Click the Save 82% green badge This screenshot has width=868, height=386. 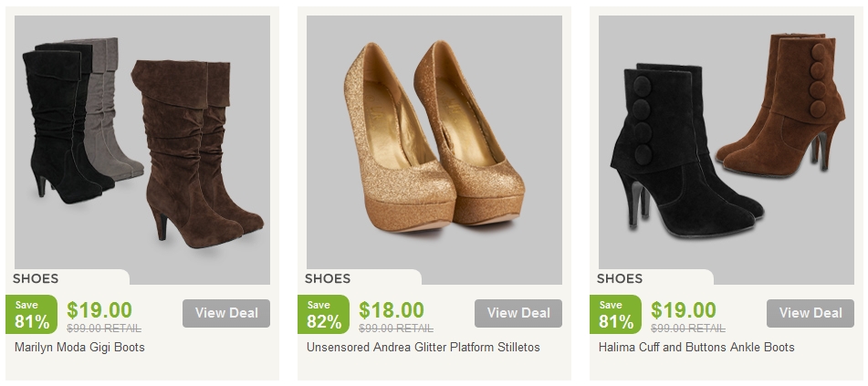click(324, 315)
